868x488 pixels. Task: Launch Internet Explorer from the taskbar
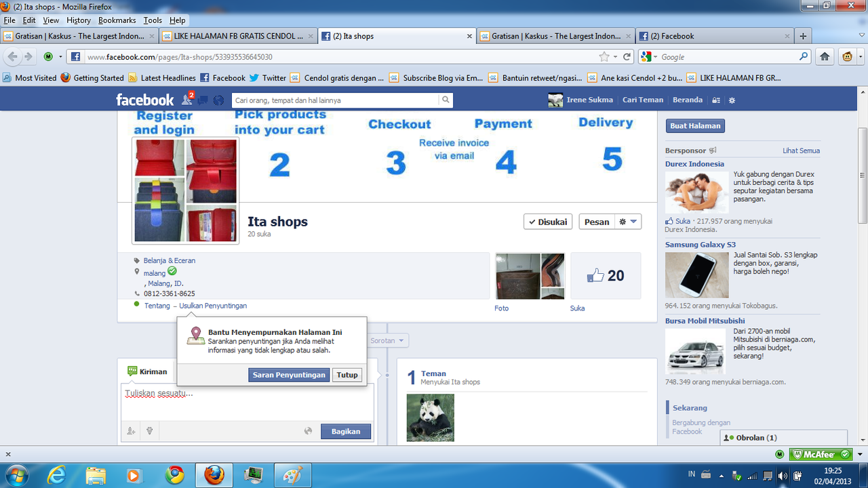pyautogui.click(x=57, y=474)
